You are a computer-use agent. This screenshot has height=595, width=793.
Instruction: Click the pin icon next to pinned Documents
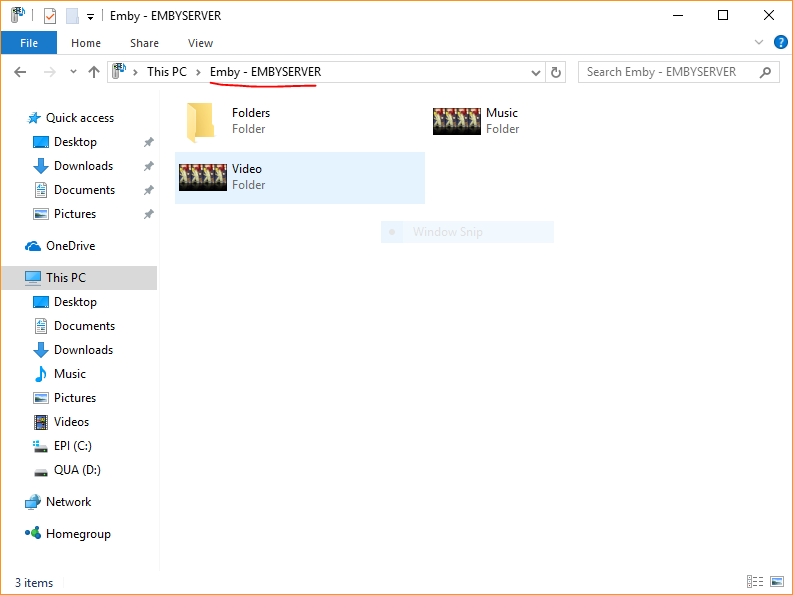pos(148,190)
